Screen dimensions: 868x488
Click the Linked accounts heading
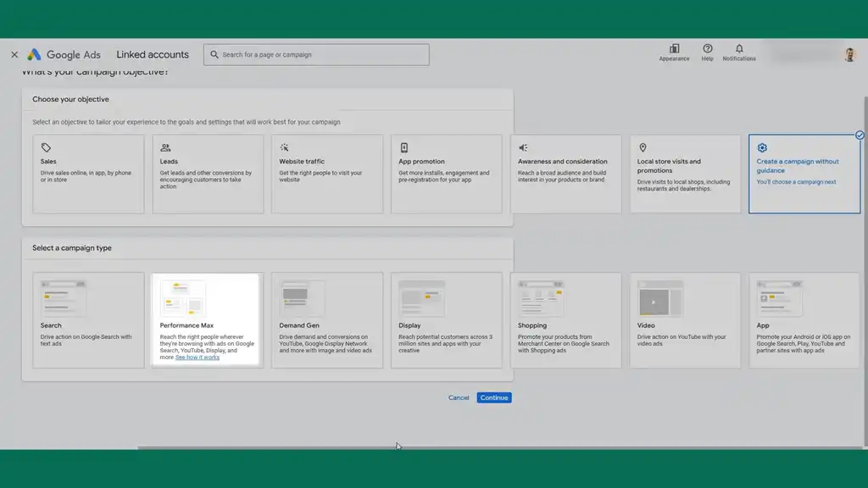(x=153, y=54)
